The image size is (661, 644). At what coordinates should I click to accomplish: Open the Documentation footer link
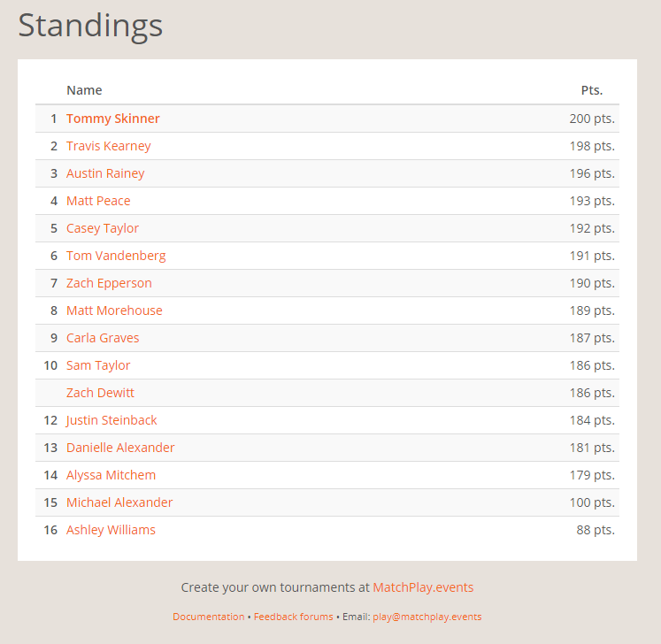point(208,617)
